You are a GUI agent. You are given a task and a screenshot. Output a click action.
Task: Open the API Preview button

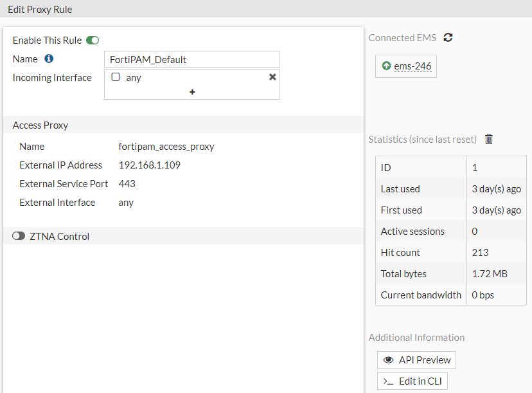[x=416, y=360]
